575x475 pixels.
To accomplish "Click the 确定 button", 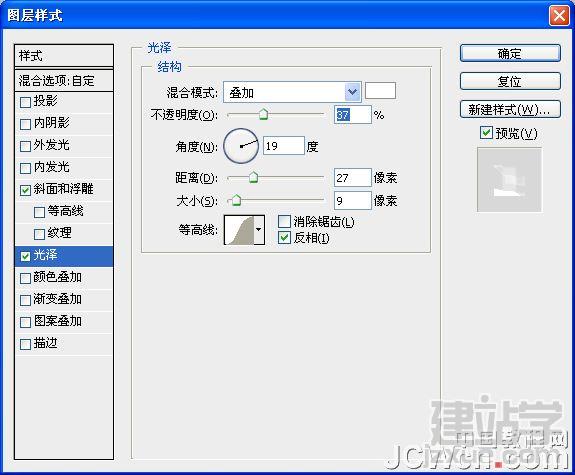I will (x=510, y=54).
